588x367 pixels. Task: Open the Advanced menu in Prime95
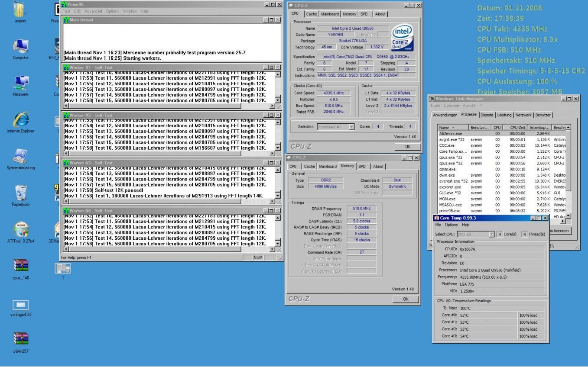point(93,11)
